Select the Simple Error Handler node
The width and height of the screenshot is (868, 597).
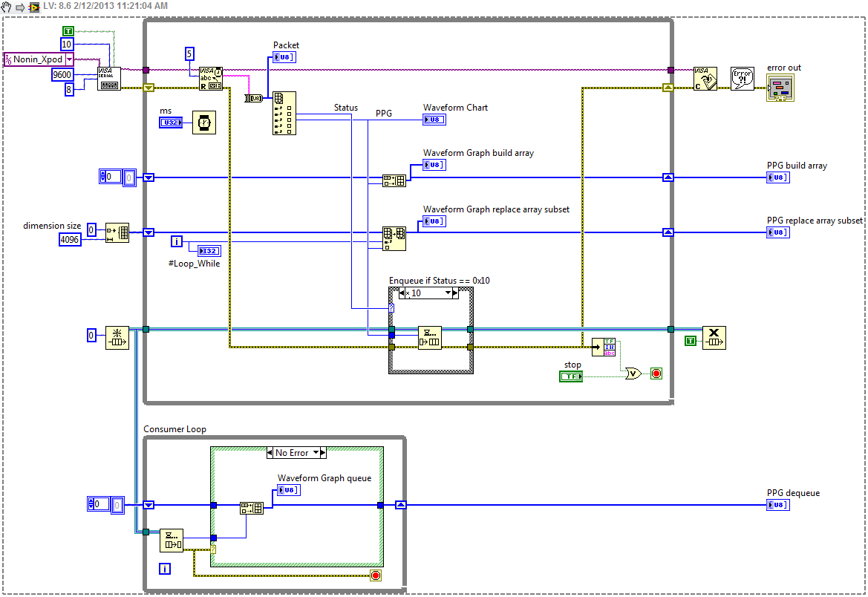click(x=743, y=79)
